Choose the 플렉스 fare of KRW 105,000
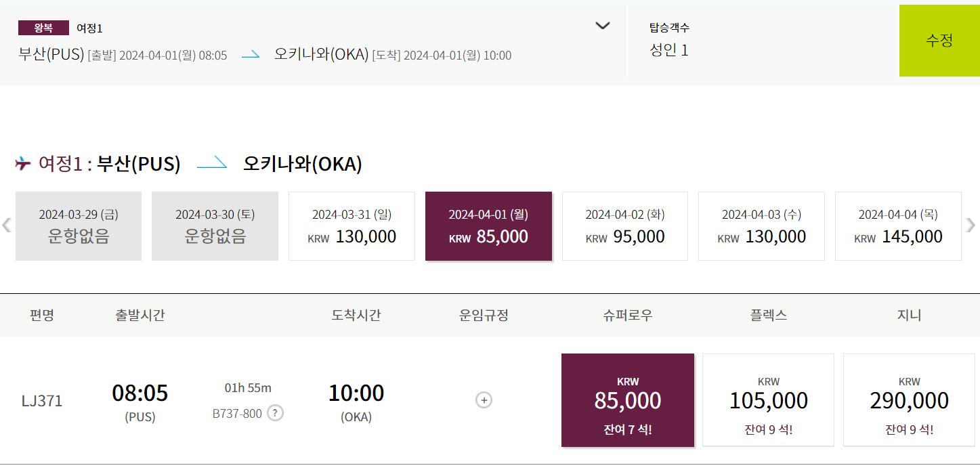Screen dimensions: 980x472 pyautogui.click(x=768, y=400)
